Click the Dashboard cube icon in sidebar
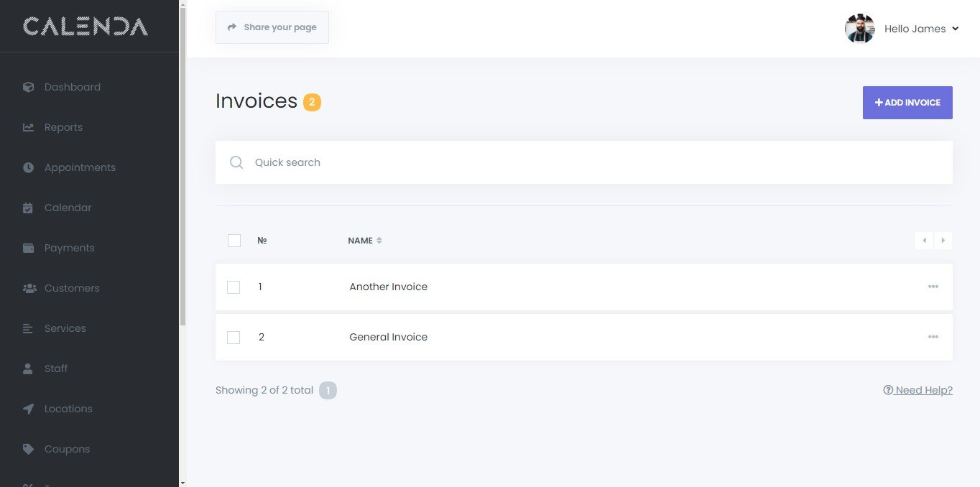980x487 pixels. 29,87
